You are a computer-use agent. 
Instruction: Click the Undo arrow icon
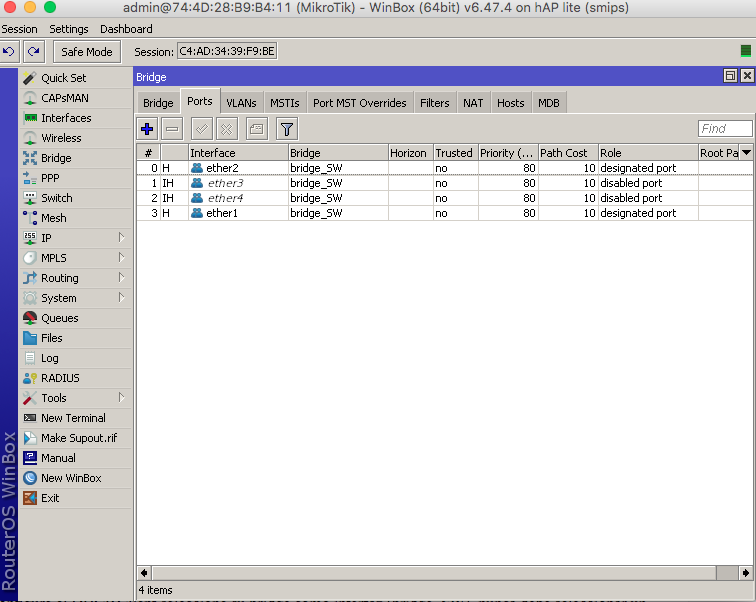click(x=9, y=52)
